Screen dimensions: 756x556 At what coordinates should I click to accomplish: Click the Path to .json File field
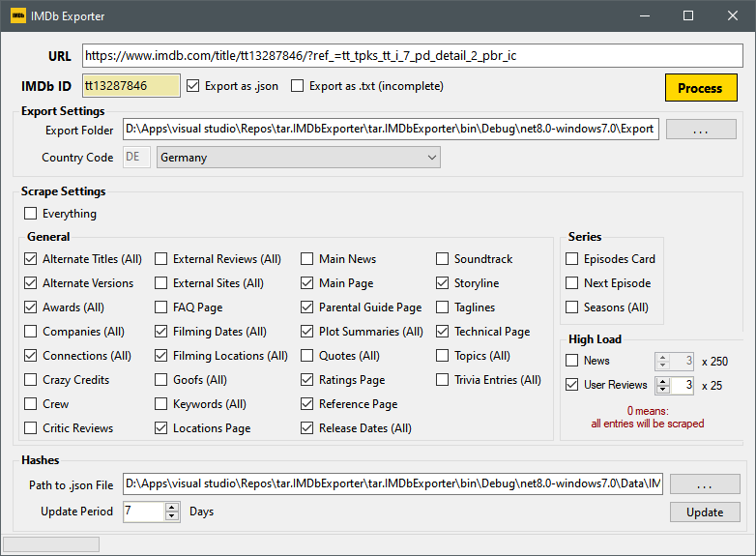tap(393, 483)
